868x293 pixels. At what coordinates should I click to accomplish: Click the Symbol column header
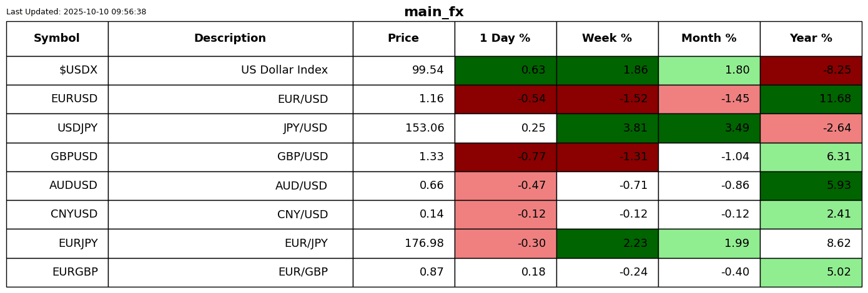point(57,39)
